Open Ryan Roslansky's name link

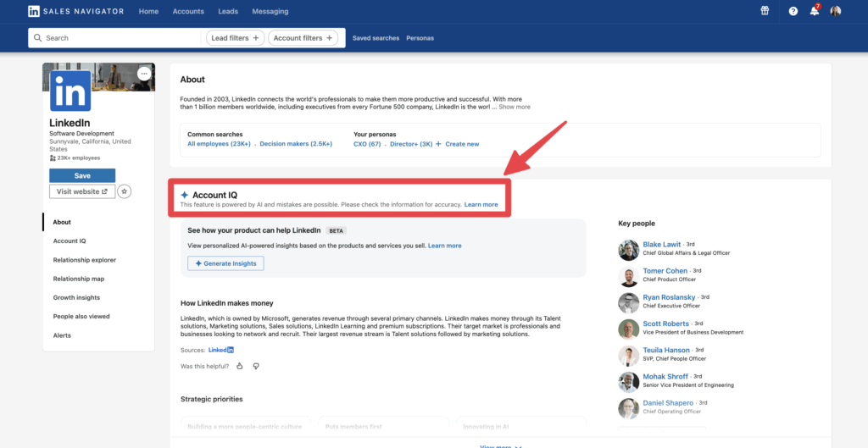click(x=670, y=297)
